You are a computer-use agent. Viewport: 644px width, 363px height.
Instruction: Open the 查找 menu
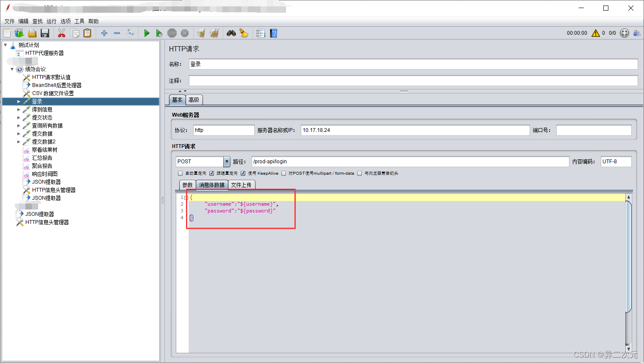pyautogui.click(x=37, y=21)
